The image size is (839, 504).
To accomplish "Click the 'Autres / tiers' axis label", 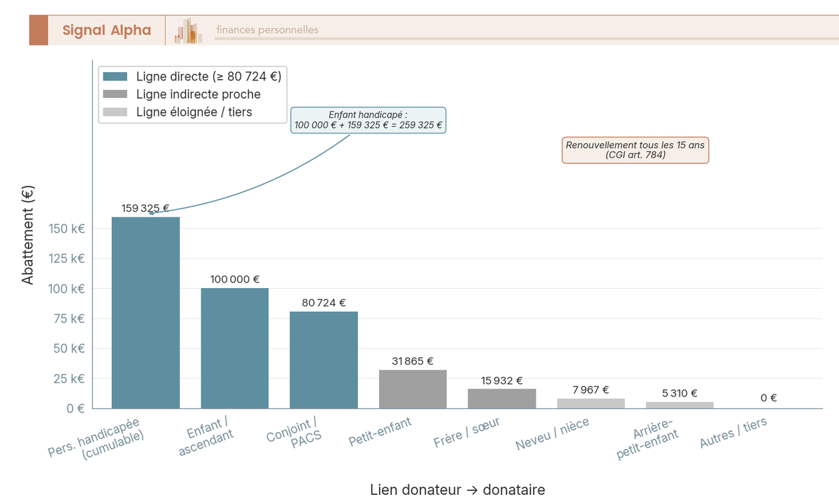I will point(733,433).
